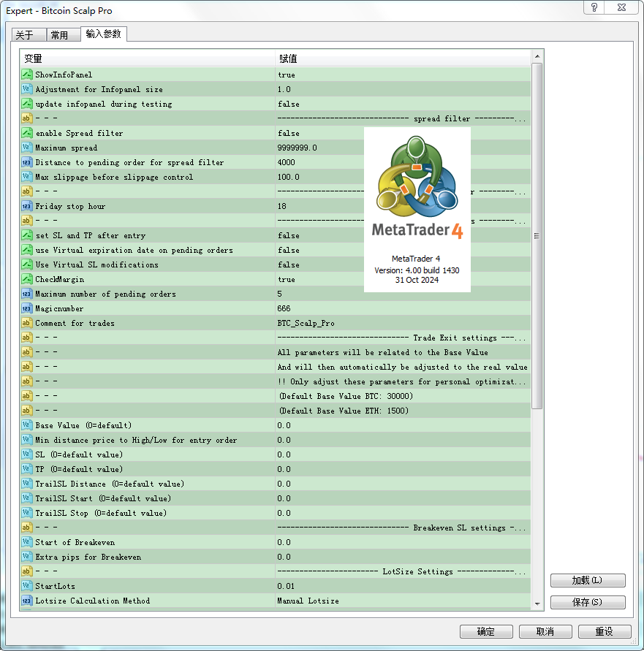Click the integer icon beside Friday stop hour
Image resolution: width=644 pixels, height=651 pixels.
click(x=27, y=206)
